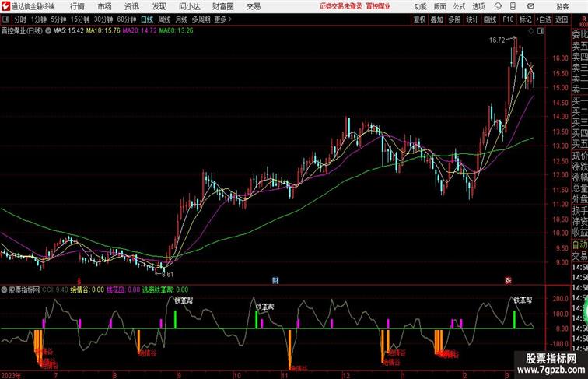
Task: Switch to 分时 intraday chart tab
Action: [20, 19]
